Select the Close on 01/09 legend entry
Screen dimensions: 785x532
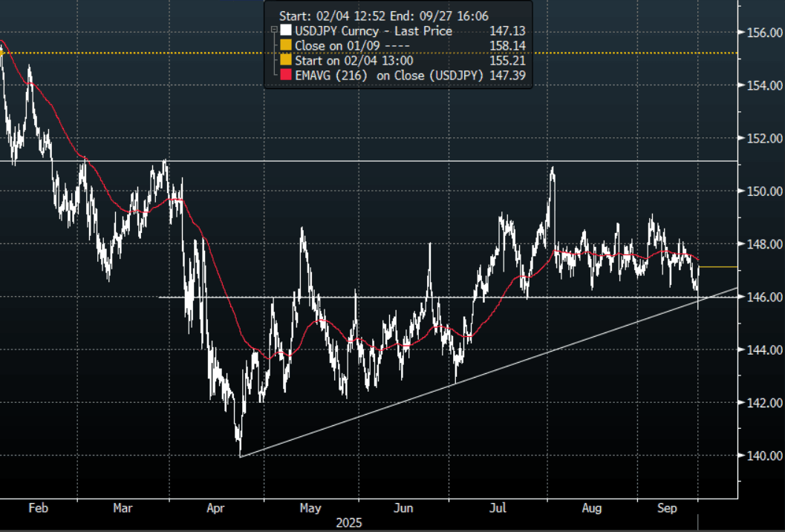click(x=339, y=46)
